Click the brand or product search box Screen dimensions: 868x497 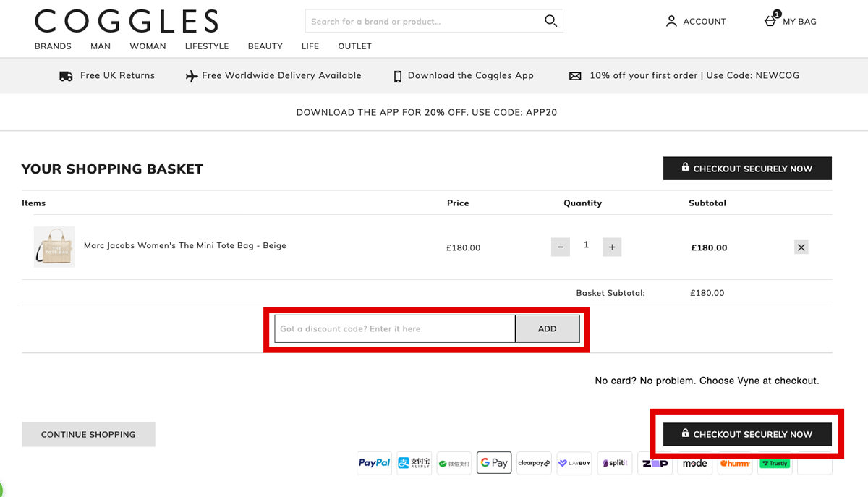pos(423,22)
